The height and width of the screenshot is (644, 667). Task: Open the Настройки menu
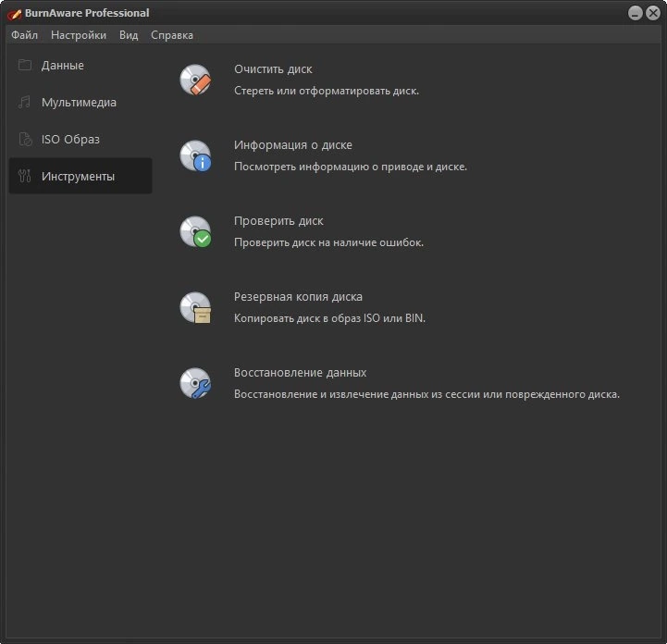79,35
